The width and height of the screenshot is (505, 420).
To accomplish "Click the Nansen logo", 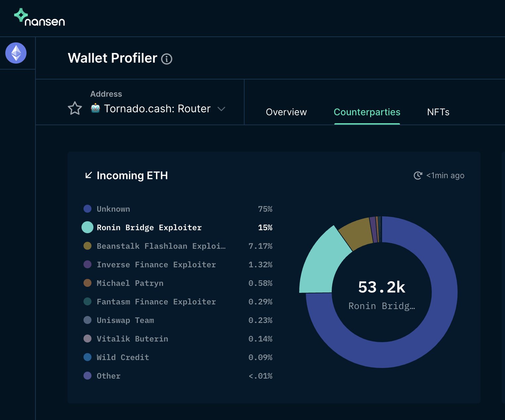I will tap(39, 17).
